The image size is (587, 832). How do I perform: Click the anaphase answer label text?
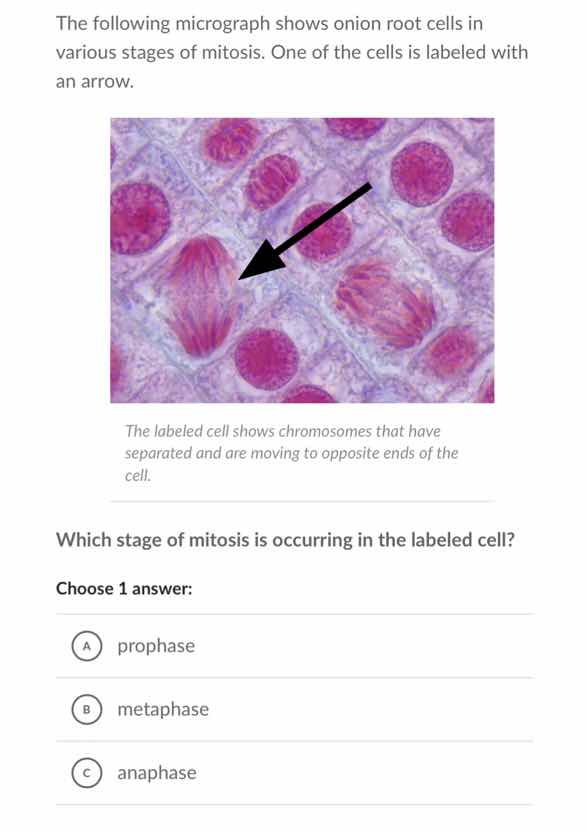tap(156, 772)
